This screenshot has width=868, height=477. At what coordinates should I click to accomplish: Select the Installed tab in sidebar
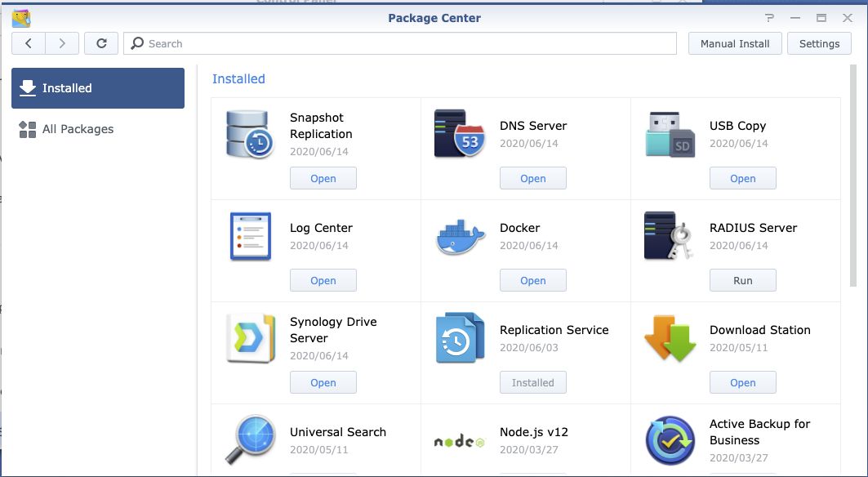(x=98, y=88)
